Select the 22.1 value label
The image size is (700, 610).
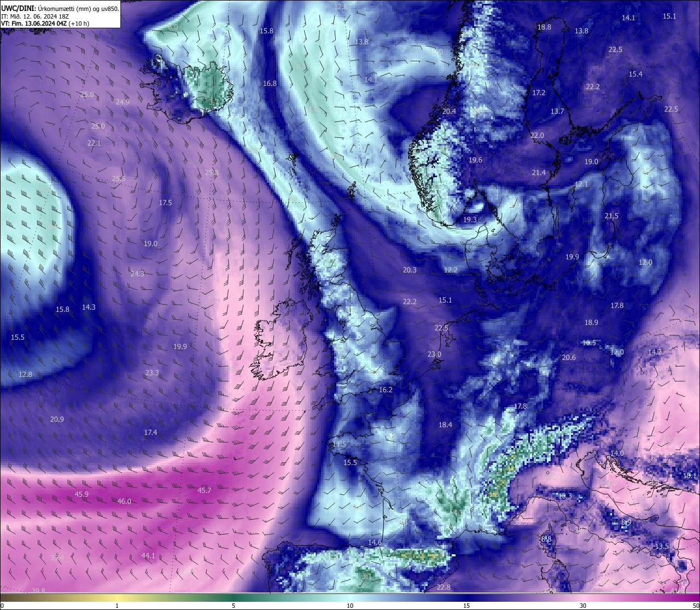pyautogui.click(x=94, y=143)
